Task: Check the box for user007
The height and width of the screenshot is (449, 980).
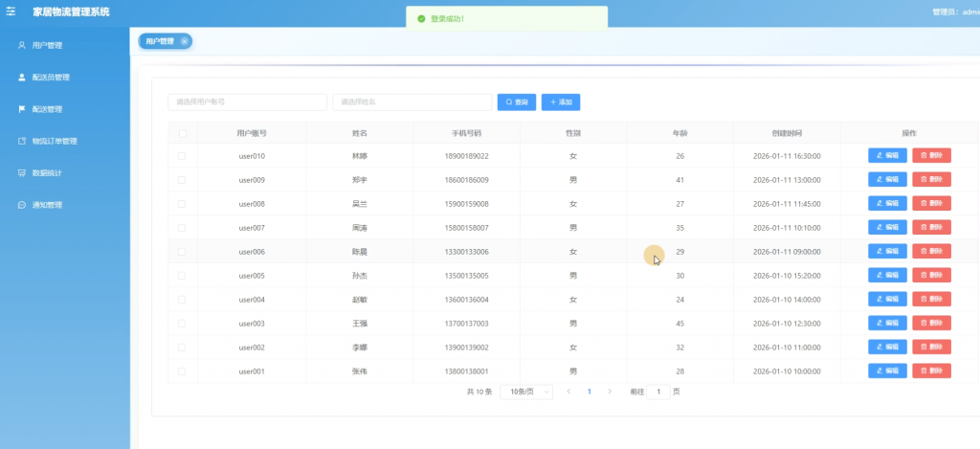Action: click(x=182, y=228)
